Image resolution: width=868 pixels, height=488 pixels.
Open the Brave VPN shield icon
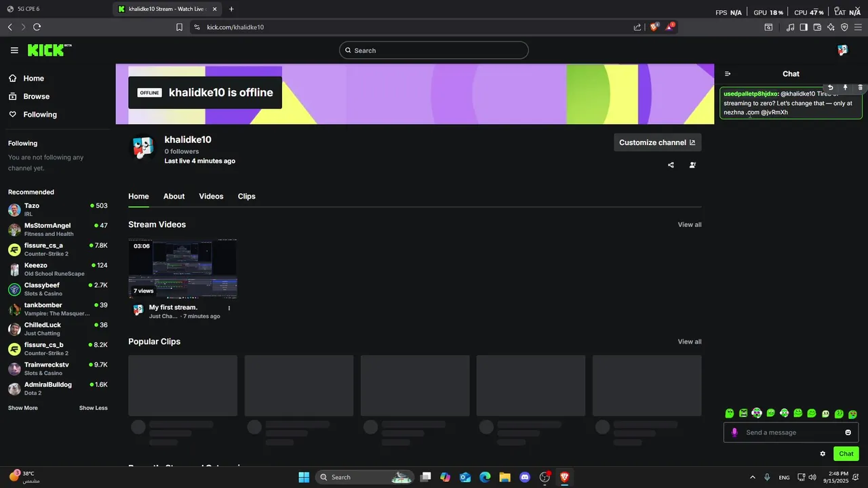coord(844,27)
